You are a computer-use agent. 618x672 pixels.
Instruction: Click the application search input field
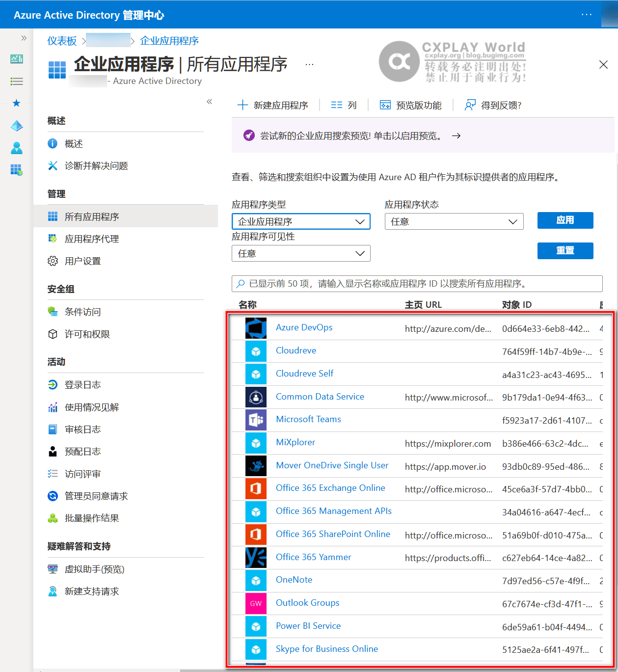point(417,284)
